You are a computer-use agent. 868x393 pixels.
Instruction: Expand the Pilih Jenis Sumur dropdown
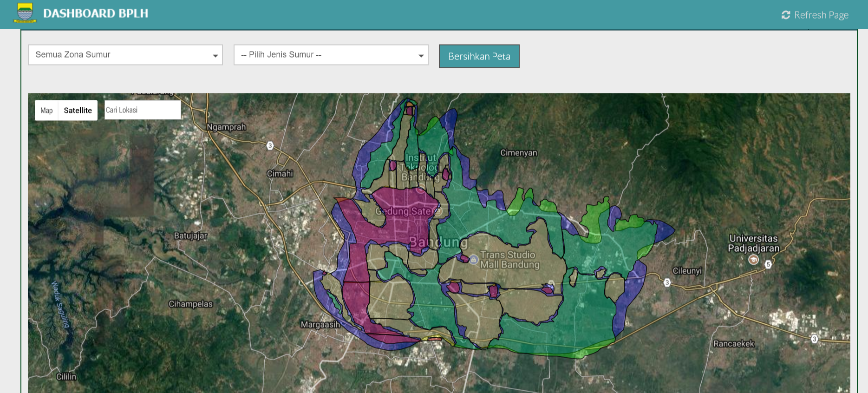click(x=331, y=55)
